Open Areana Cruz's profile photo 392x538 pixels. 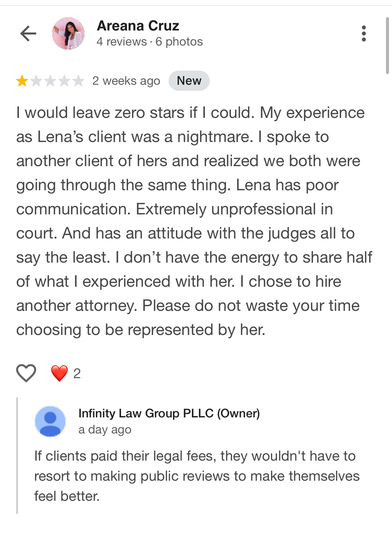point(68,33)
